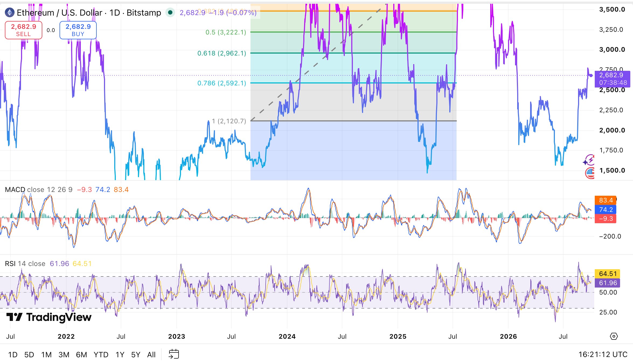Click the 2025 label on time axis
This screenshot has width=633, height=364.
(x=398, y=336)
